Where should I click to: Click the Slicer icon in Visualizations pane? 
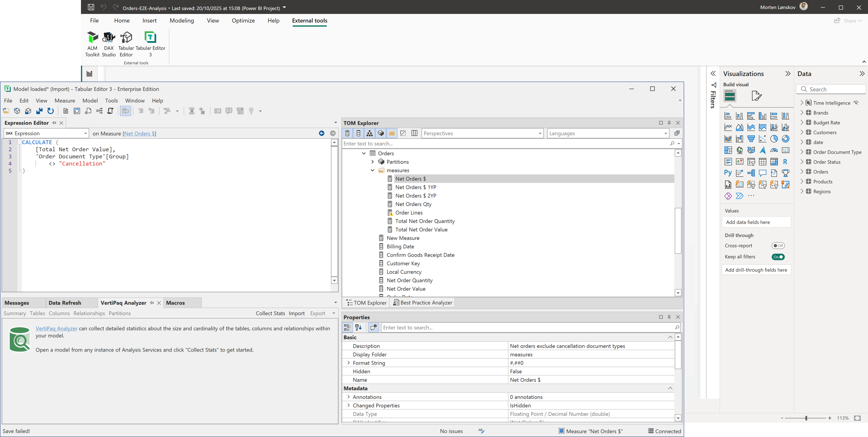pos(751,162)
